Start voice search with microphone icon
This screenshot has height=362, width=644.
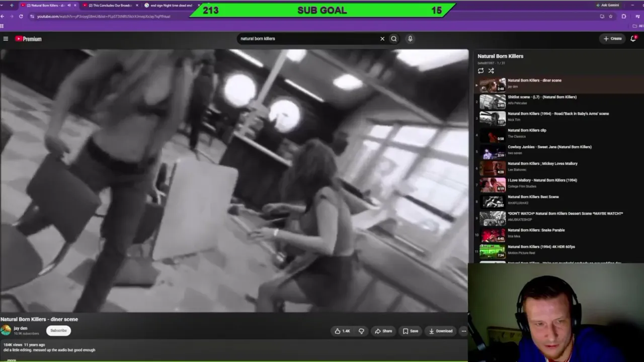point(410,39)
